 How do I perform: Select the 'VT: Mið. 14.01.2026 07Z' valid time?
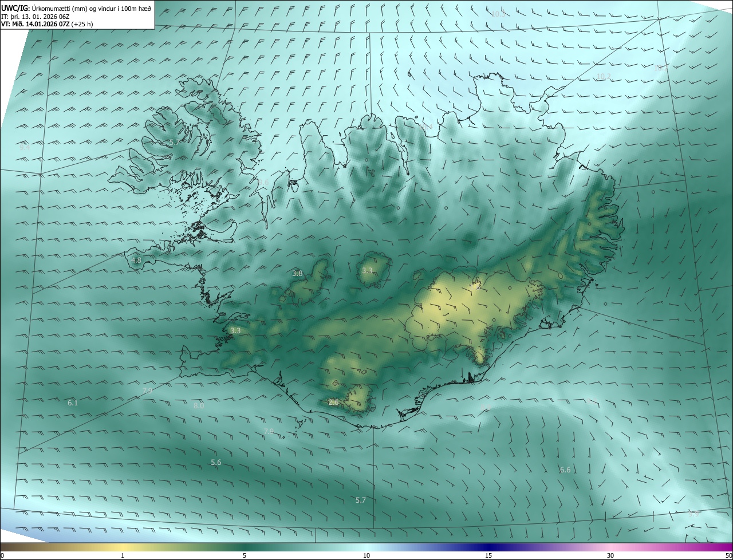36,24
